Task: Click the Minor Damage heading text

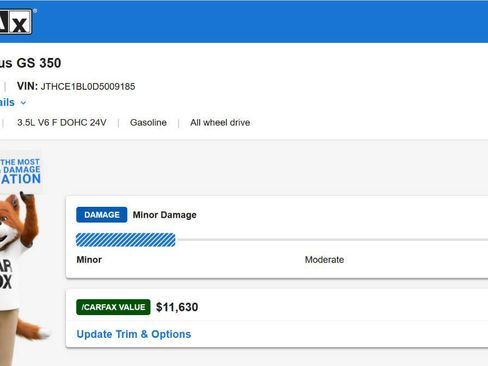Action: click(x=164, y=215)
